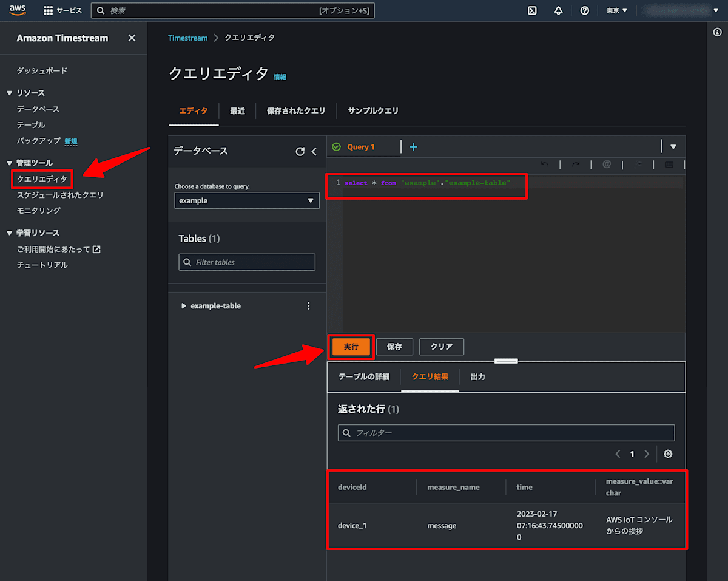
Task: Switch to the エディタ tab
Action: point(194,111)
